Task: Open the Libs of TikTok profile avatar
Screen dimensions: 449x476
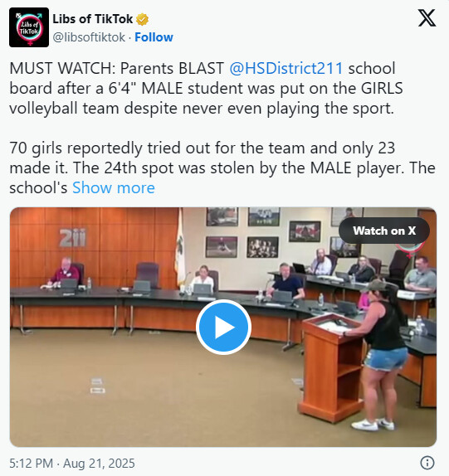Action: (29, 27)
